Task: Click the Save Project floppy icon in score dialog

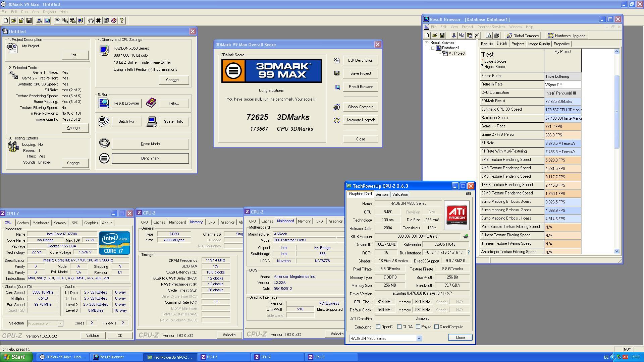Action: [337, 73]
